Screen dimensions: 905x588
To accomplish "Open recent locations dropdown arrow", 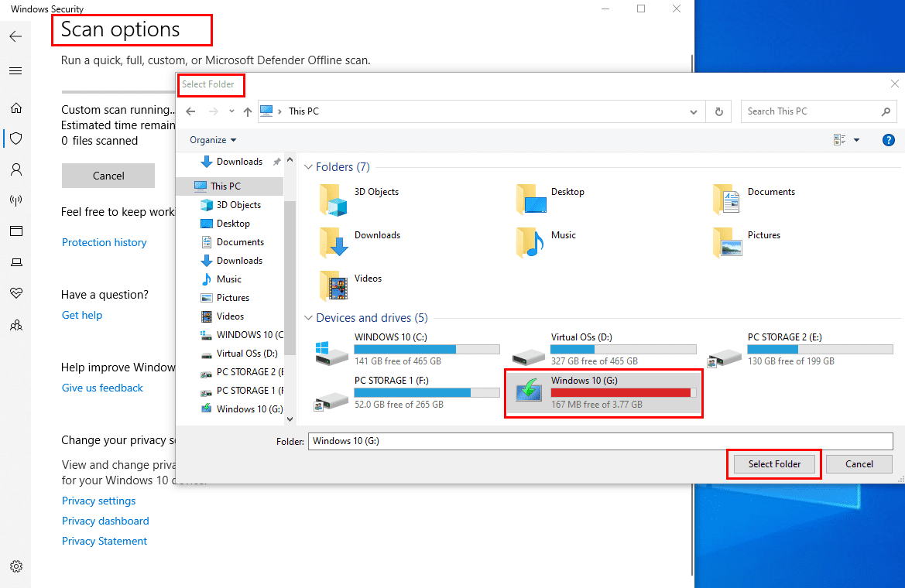I will click(x=231, y=111).
